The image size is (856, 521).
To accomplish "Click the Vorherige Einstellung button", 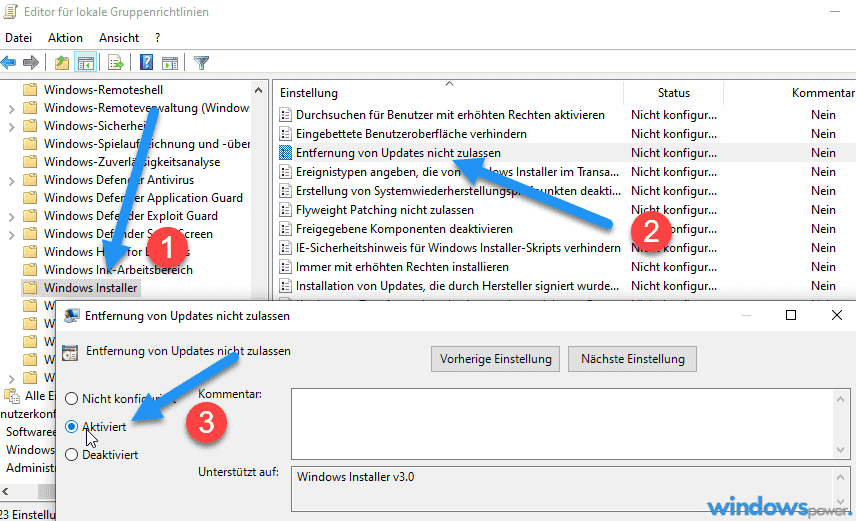I will coord(495,359).
